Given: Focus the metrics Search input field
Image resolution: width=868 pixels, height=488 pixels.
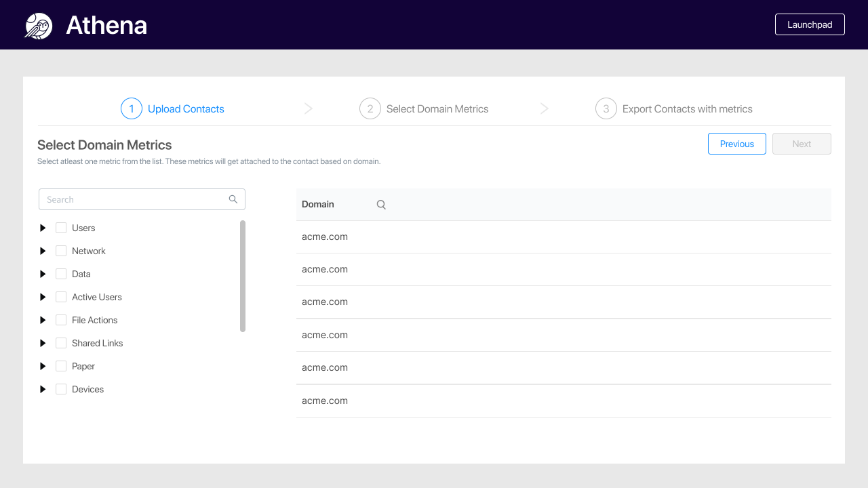Looking at the screenshot, I should tap(142, 199).
